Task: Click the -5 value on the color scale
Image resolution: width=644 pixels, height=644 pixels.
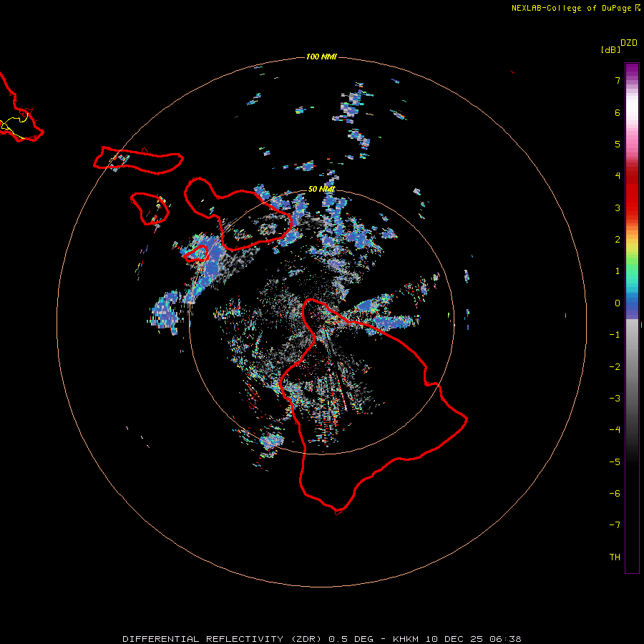Action: (615, 462)
